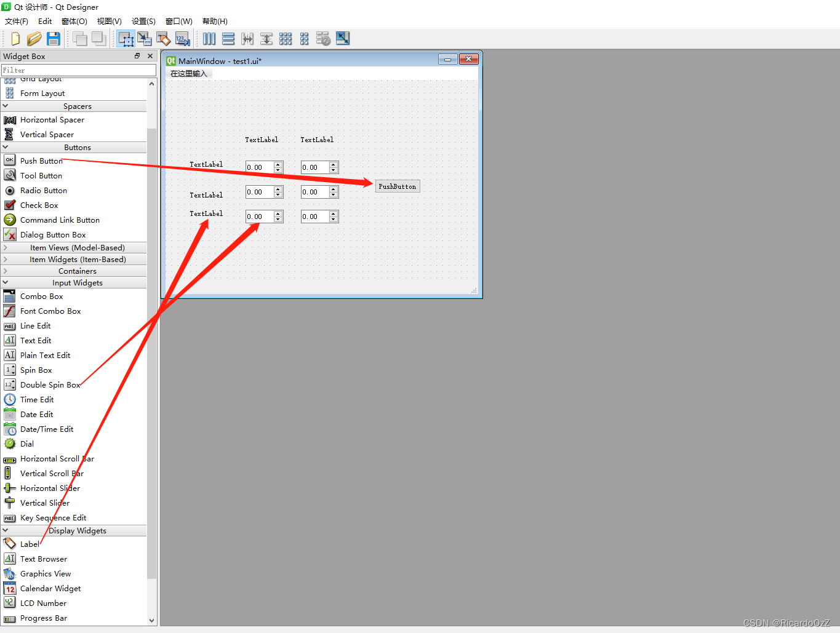Viewport: 840px width, 633px height.
Task: Click the Send to Back toolbar icon
Action: click(79, 39)
